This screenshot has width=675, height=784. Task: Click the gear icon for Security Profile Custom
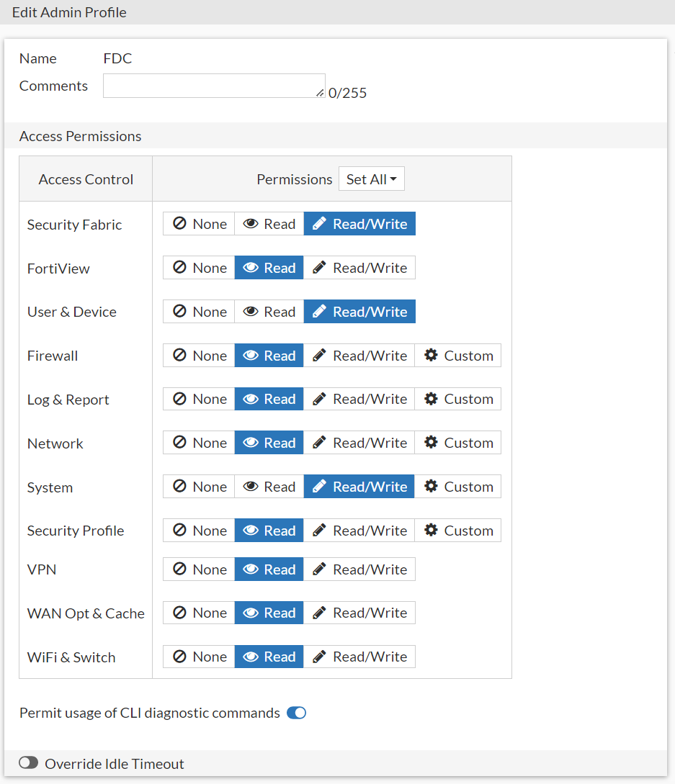[431, 531]
